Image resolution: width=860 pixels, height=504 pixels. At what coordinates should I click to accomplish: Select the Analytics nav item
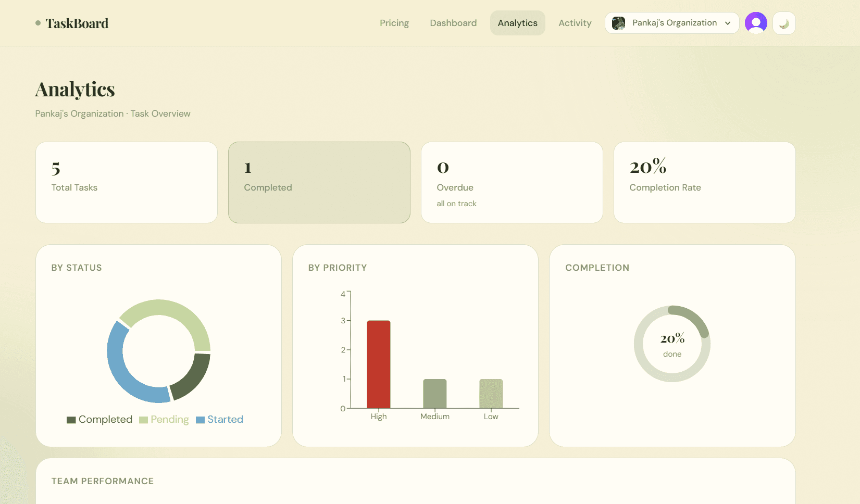pyautogui.click(x=517, y=23)
